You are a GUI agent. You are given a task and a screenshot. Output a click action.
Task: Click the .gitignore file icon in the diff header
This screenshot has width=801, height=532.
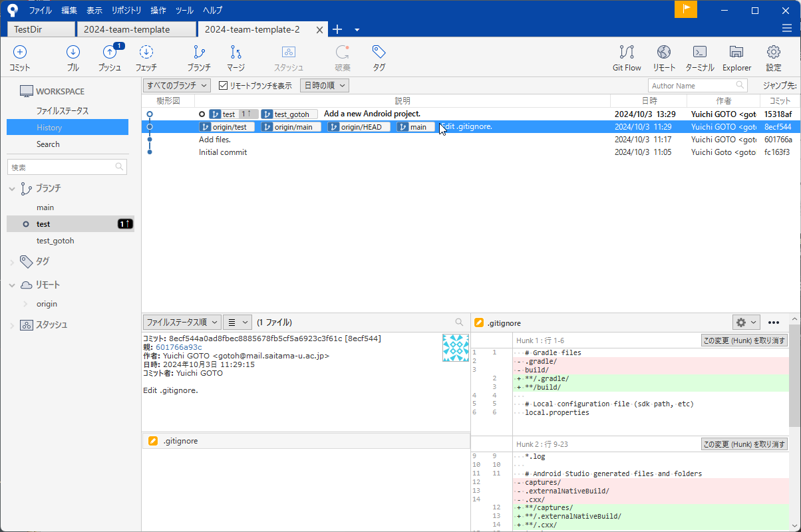[x=478, y=323]
